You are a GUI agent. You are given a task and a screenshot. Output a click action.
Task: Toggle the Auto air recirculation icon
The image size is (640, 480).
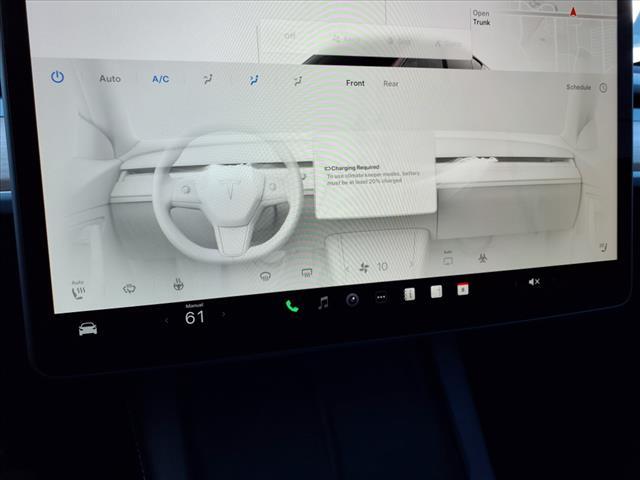pyautogui.click(x=448, y=259)
